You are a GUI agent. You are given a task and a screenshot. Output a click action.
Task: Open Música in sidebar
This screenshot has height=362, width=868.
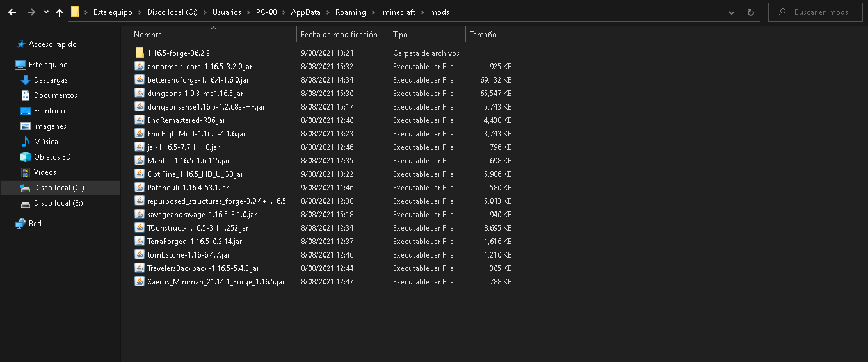45,142
